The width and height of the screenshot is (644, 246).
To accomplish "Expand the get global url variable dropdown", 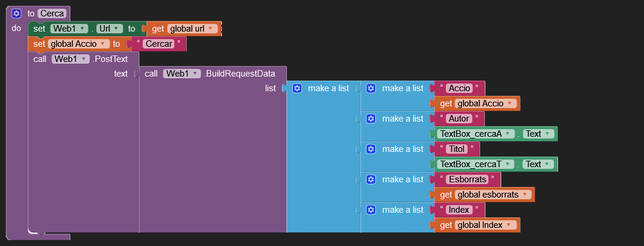I will [x=210, y=29].
